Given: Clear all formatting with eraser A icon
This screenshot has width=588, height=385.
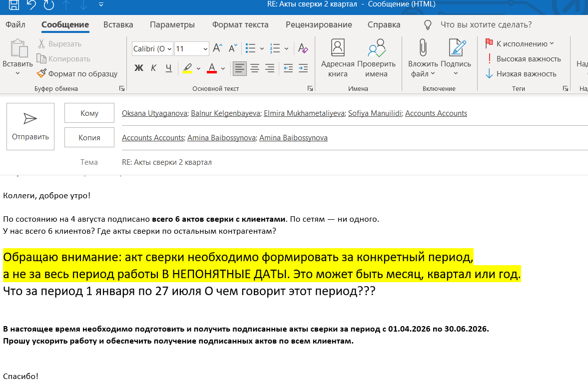Looking at the screenshot, I should (303, 48).
